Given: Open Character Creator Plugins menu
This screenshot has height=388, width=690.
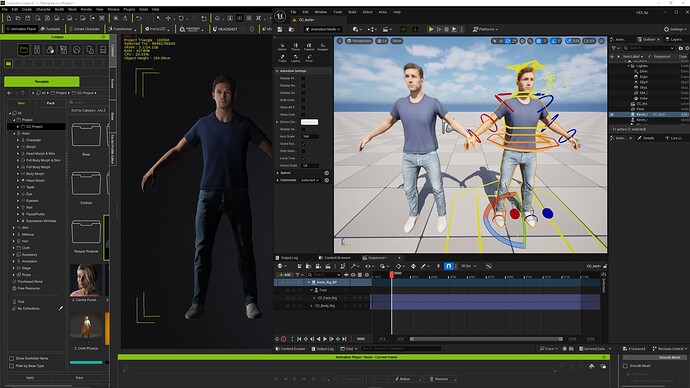Looking at the screenshot, I should [129, 9].
